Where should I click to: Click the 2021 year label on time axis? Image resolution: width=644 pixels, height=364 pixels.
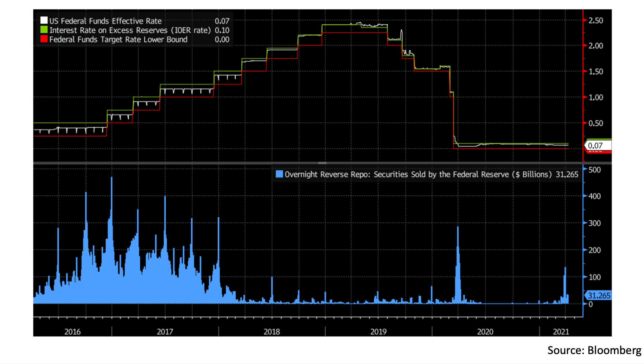(x=561, y=332)
